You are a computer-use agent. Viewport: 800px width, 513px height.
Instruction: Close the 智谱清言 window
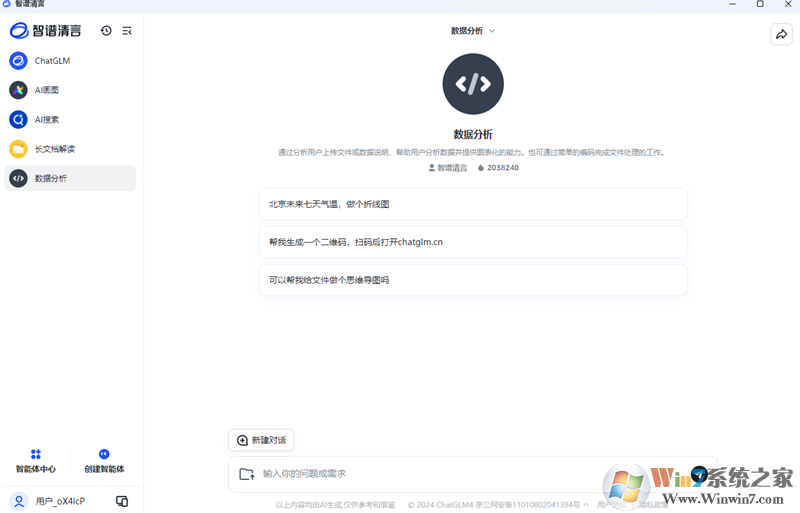click(788, 4)
